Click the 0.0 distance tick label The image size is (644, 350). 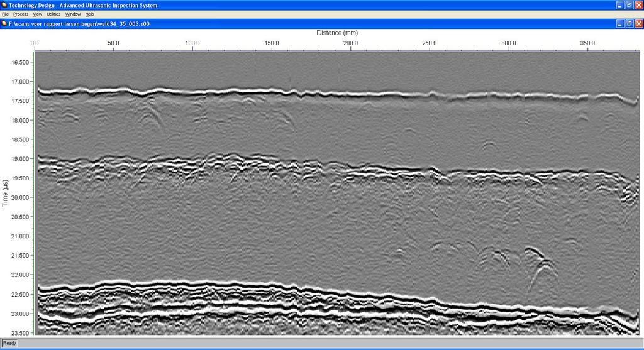(x=35, y=43)
